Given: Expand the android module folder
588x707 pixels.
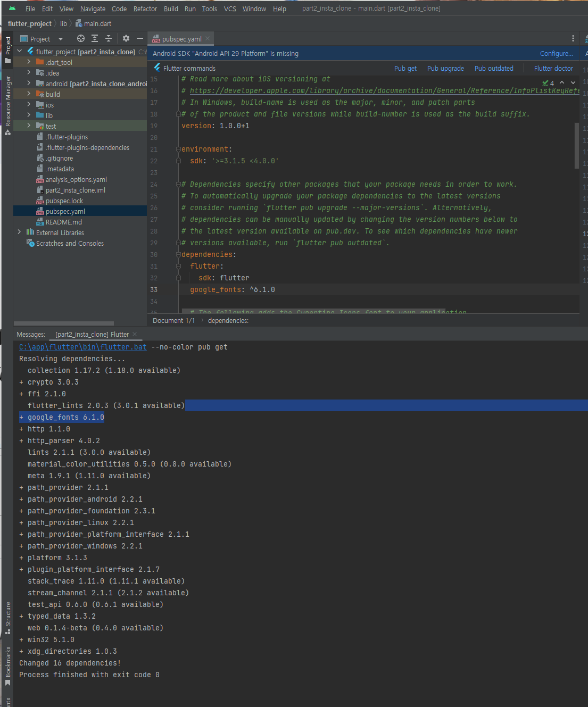Looking at the screenshot, I should (x=29, y=83).
